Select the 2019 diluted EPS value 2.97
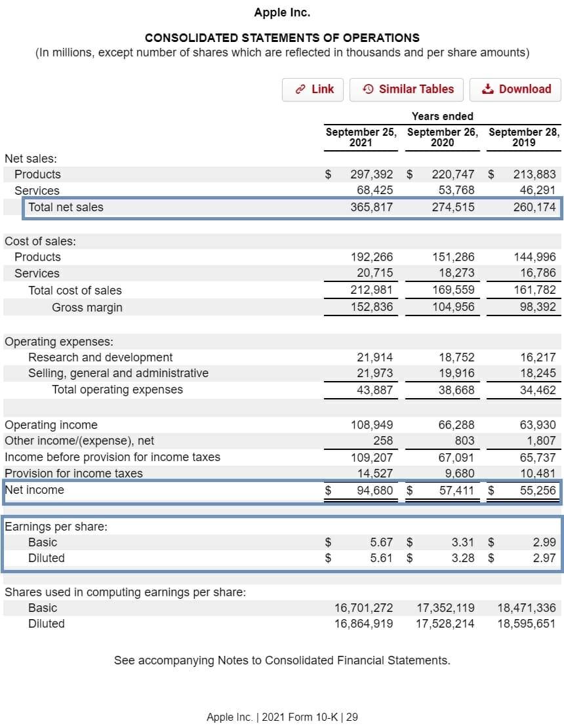This screenshot has width=564, height=728. pos(544,558)
